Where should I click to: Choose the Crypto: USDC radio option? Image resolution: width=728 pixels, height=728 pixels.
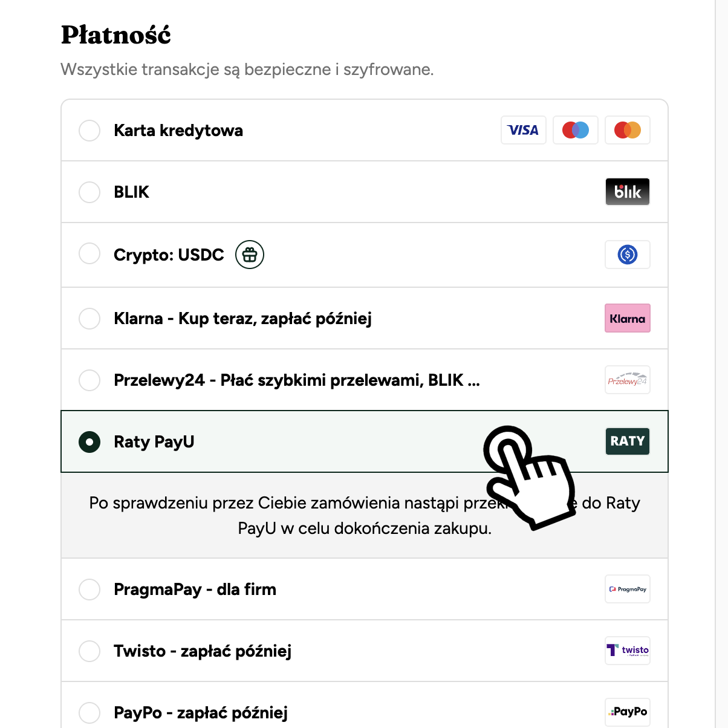coord(89,253)
